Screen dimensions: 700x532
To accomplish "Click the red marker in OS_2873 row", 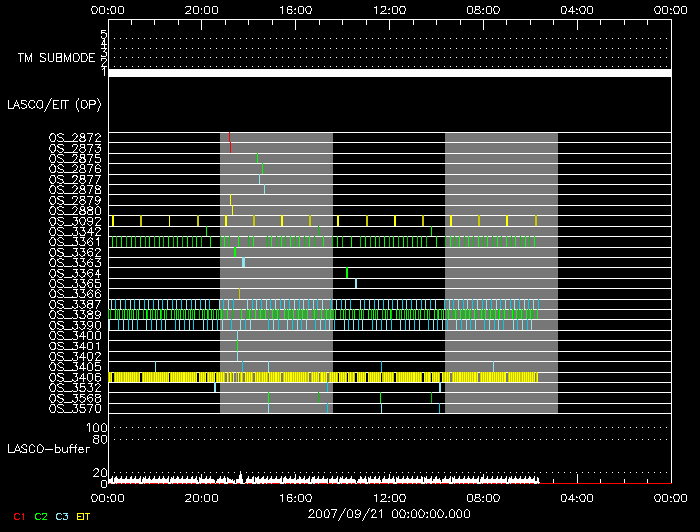I will pos(230,148).
